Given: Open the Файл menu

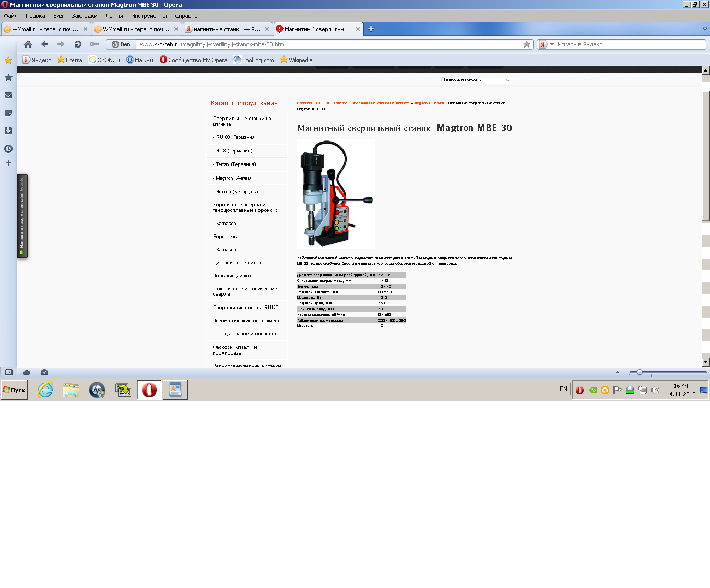Looking at the screenshot, I should tap(10, 16).
